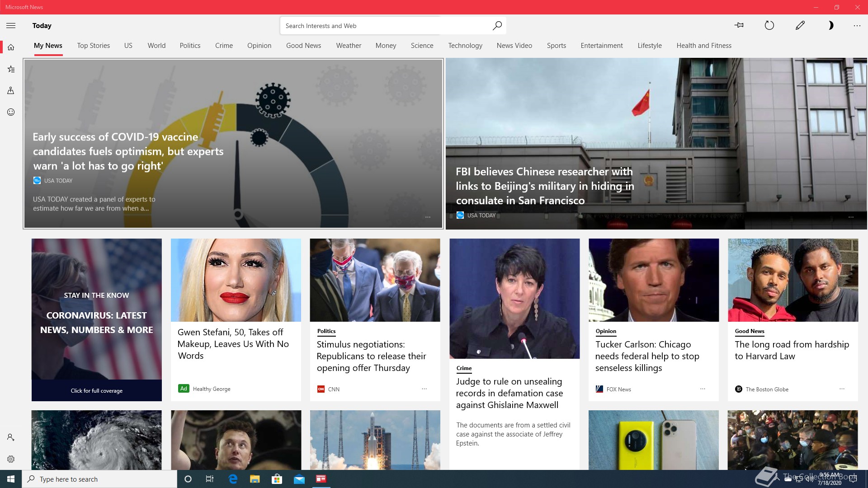Open Mail app from taskbar
Screen dimensions: 868x488
click(299, 479)
